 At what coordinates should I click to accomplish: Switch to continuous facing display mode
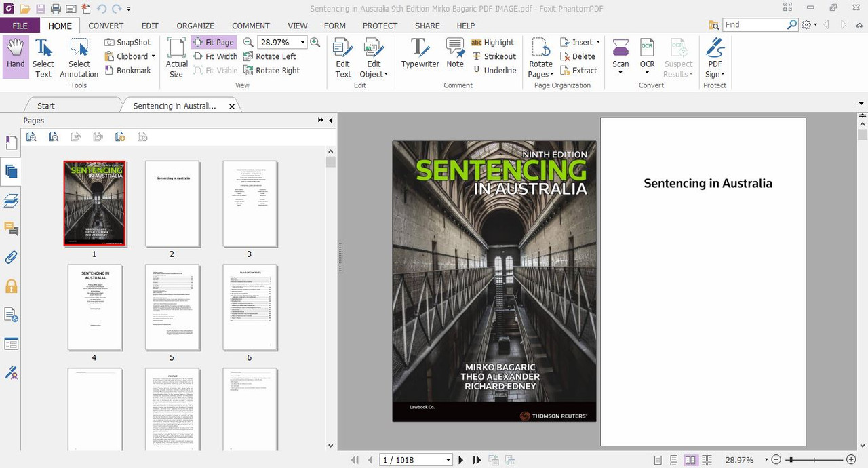pyautogui.click(x=706, y=460)
